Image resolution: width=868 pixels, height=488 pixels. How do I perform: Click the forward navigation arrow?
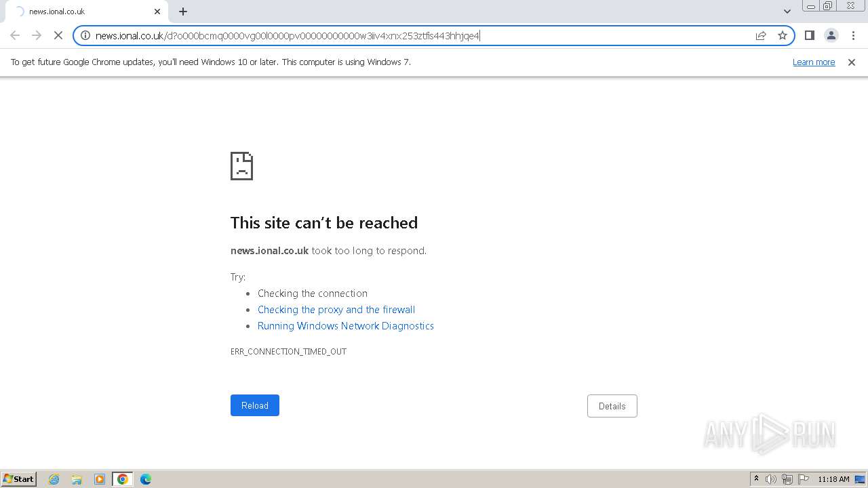37,35
